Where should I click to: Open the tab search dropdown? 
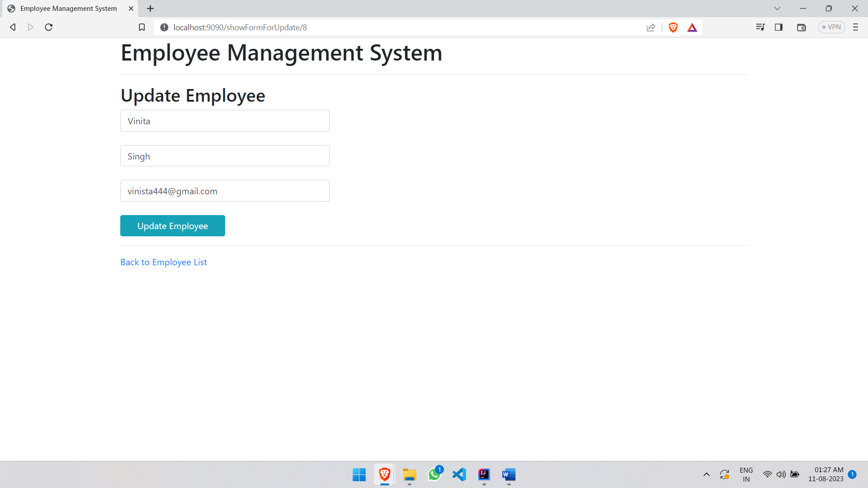coord(778,8)
